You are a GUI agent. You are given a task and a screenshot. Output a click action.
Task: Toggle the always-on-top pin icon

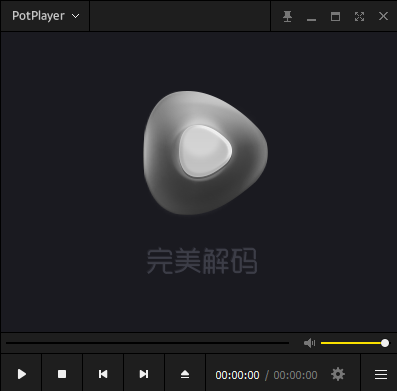[287, 16]
